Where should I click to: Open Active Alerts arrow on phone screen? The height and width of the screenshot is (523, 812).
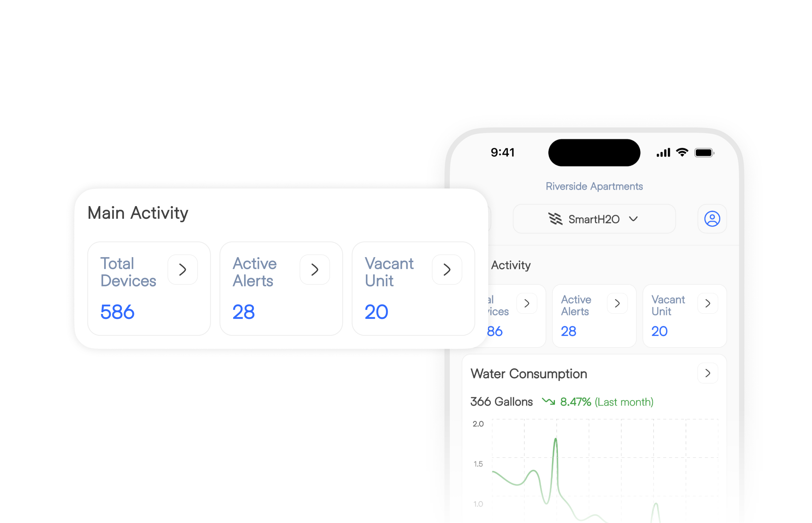617,303
